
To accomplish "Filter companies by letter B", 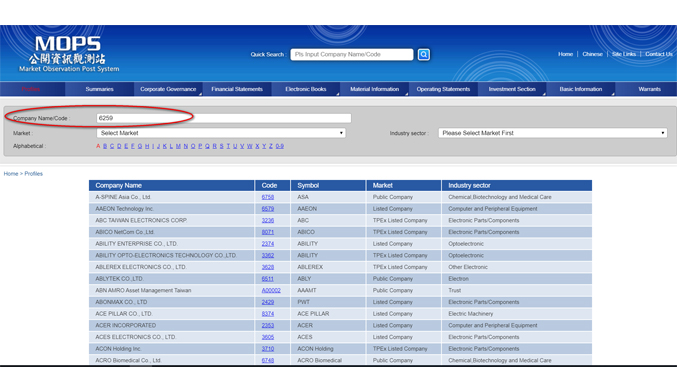I will pyautogui.click(x=105, y=146).
